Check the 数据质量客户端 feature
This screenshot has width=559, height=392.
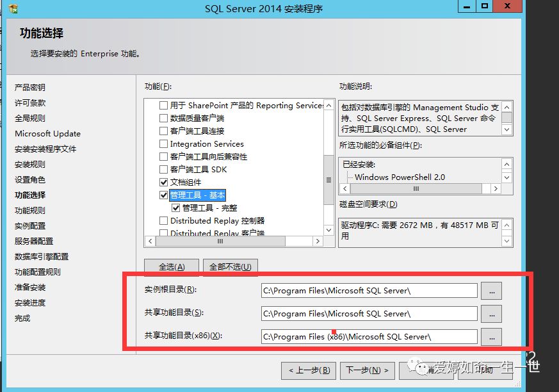(163, 118)
